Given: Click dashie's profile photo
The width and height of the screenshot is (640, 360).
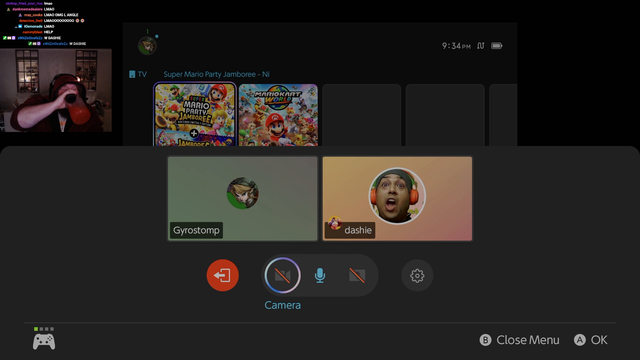Looking at the screenshot, I should point(397,196).
